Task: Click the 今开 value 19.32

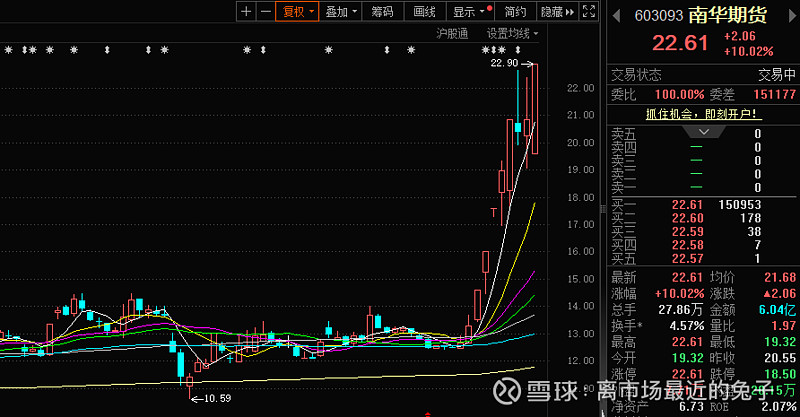Action: [688, 358]
